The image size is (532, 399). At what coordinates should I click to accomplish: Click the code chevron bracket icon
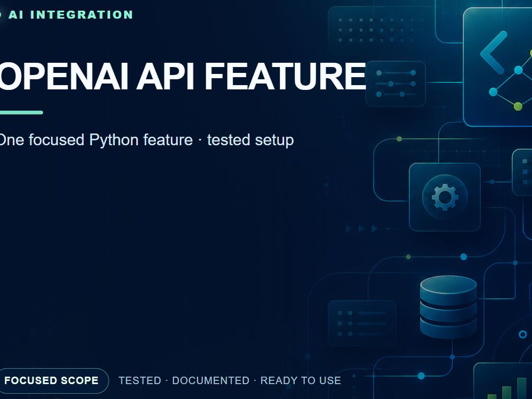click(x=494, y=52)
